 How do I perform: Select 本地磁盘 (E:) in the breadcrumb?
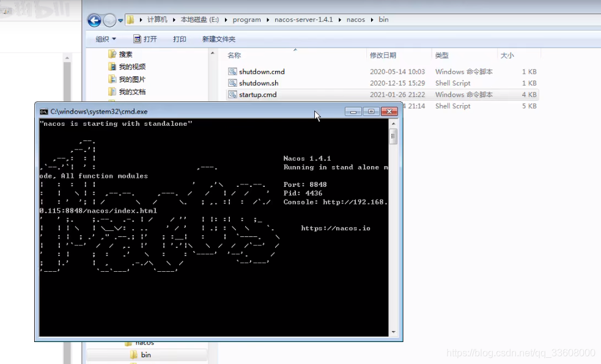pos(200,20)
